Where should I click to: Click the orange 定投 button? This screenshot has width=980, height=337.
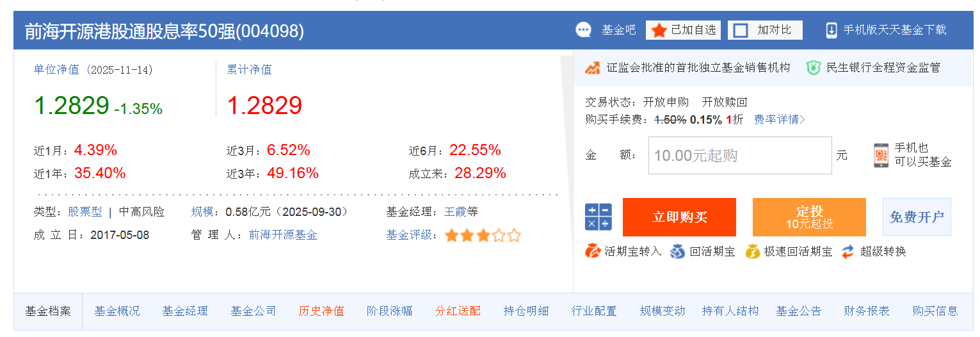(809, 217)
